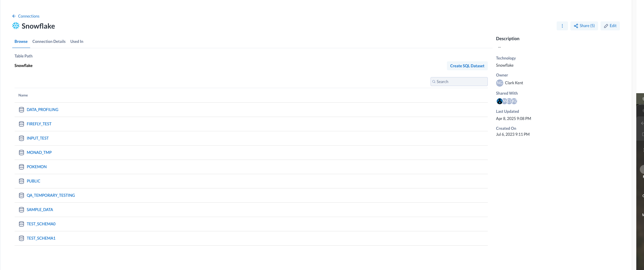Open the QA_TEMPORARY_TESTING schema
The width and height of the screenshot is (644, 270).
[x=51, y=196]
